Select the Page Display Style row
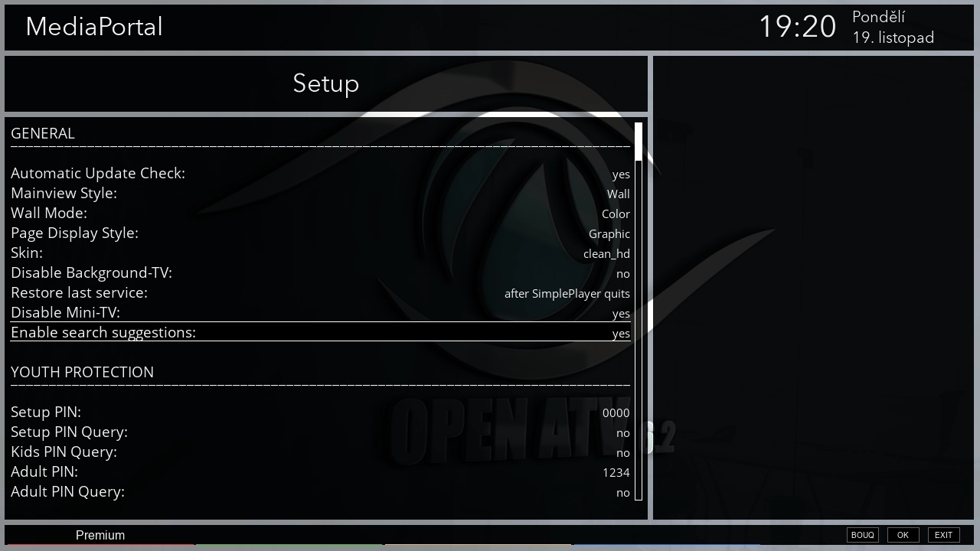The width and height of the screenshot is (980, 551). pos(320,233)
